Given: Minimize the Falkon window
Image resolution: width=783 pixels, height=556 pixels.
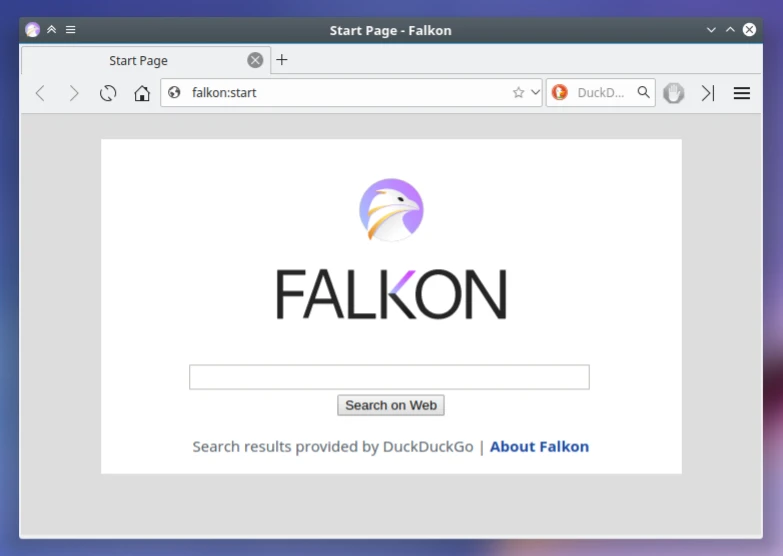Looking at the screenshot, I should coord(711,30).
